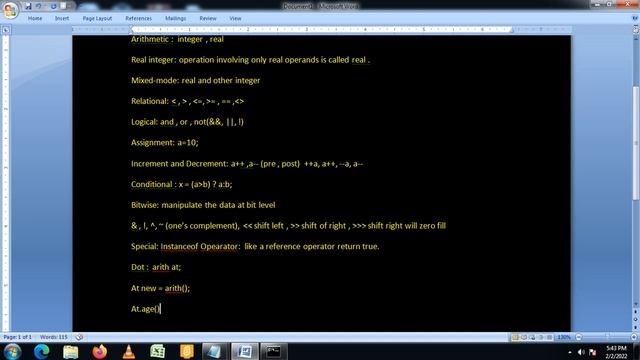Click the 'Mixed-mode: real and other integer' line
Viewport: 640px width, 360px height.
coord(196,80)
